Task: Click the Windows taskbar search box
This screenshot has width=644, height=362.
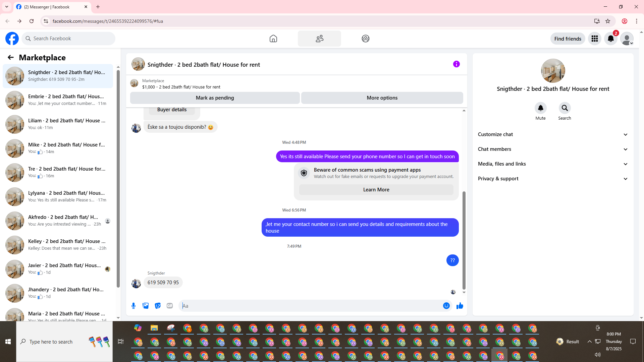Action: pyautogui.click(x=64, y=342)
